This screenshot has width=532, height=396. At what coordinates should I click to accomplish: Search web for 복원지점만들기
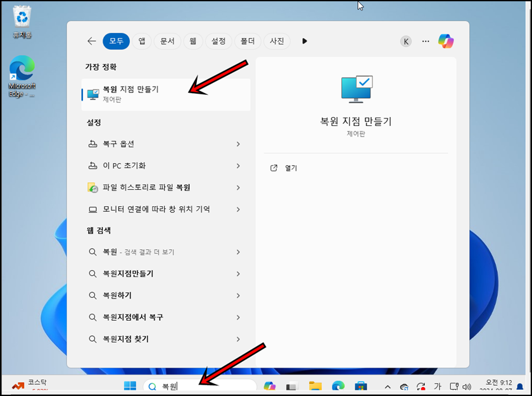coord(166,274)
